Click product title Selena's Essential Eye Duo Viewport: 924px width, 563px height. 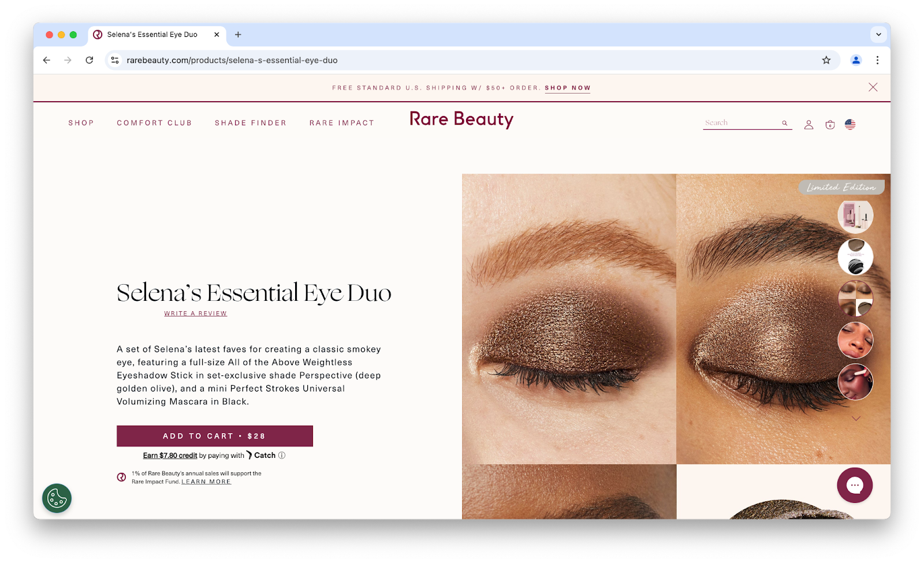tap(254, 293)
